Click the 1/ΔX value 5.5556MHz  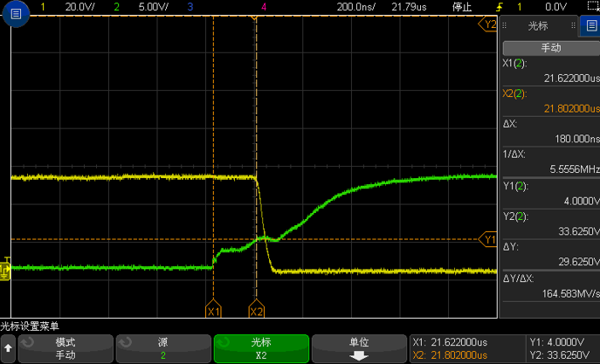(575, 169)
